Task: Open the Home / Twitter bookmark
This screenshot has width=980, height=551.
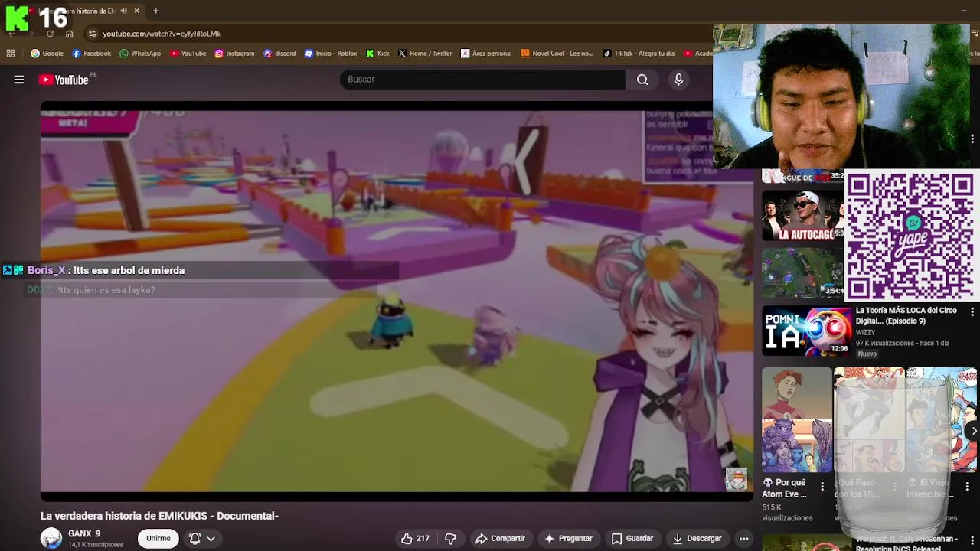Action: click(x=425, y=54)
